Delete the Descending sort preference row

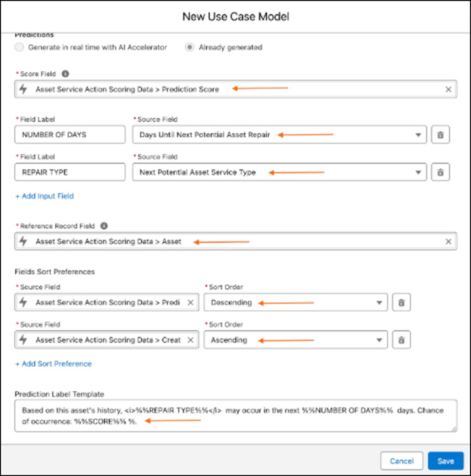401,302
